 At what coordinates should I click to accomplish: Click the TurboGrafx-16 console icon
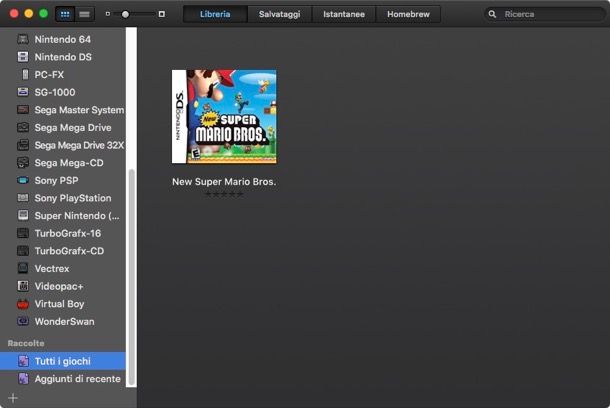click(23, 233)
